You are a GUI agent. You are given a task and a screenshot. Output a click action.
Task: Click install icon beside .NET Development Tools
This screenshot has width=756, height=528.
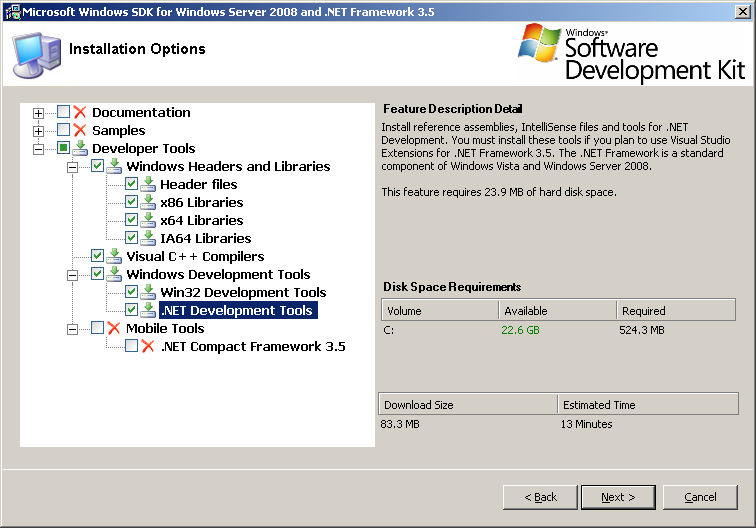point(148,310)
